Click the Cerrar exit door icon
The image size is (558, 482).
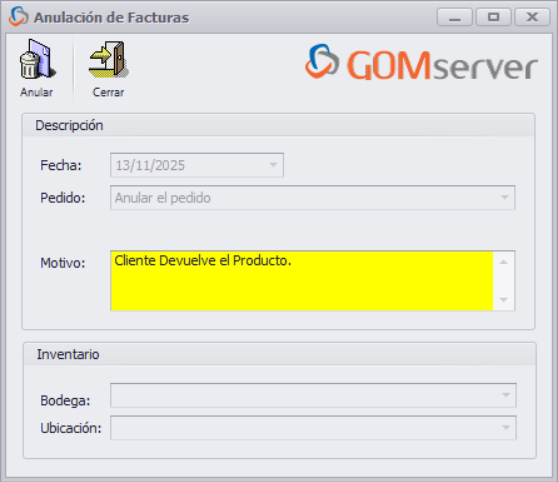[109, 59]
